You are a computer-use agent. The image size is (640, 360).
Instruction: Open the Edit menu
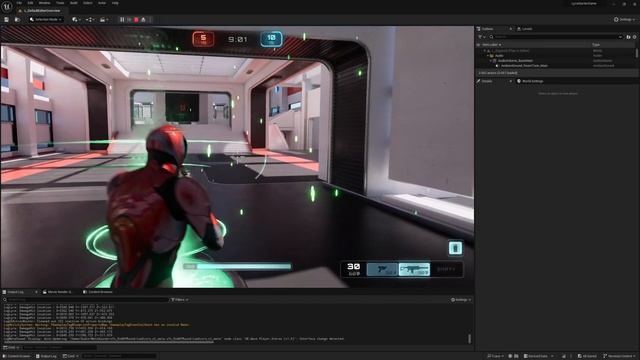pos(30,3)
